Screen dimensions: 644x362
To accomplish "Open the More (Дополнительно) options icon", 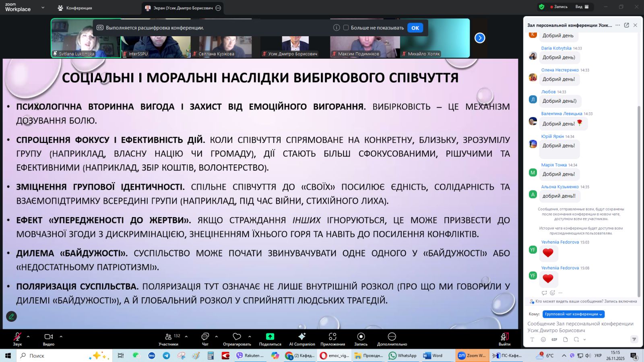I will coord(392,337).
